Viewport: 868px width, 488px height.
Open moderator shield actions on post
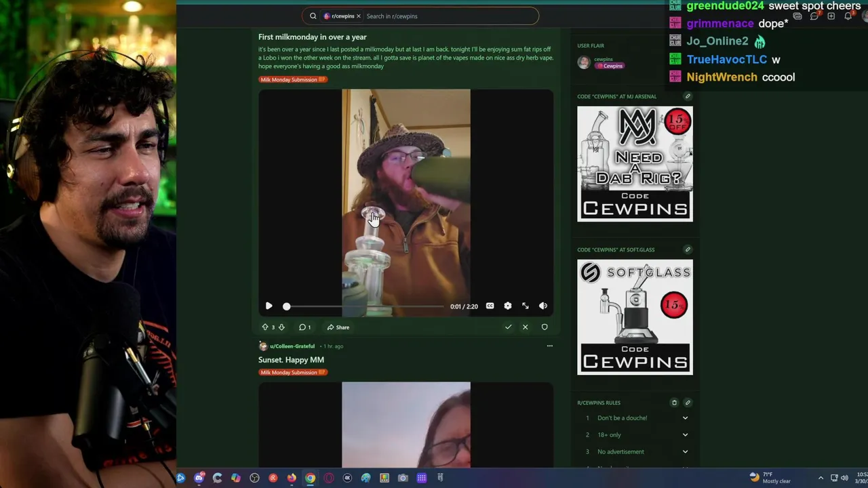tap(544, 327)
